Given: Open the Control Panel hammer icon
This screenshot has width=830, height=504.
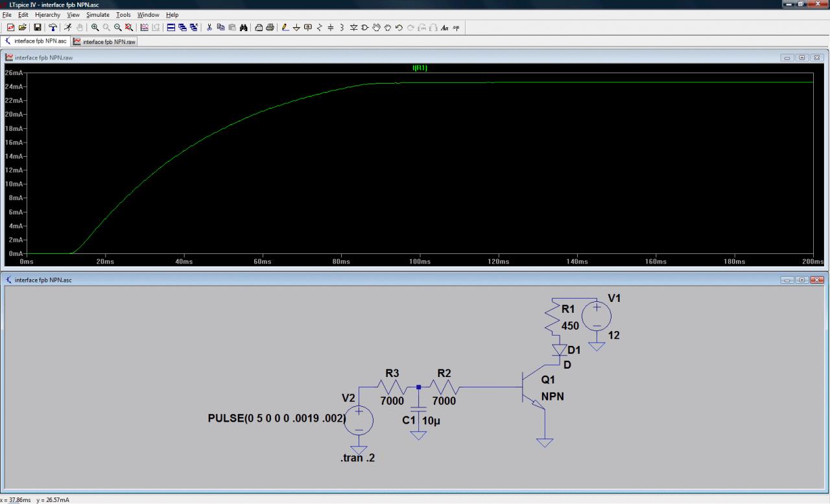Looking at the screenshot, I should [x=53, y=27].
